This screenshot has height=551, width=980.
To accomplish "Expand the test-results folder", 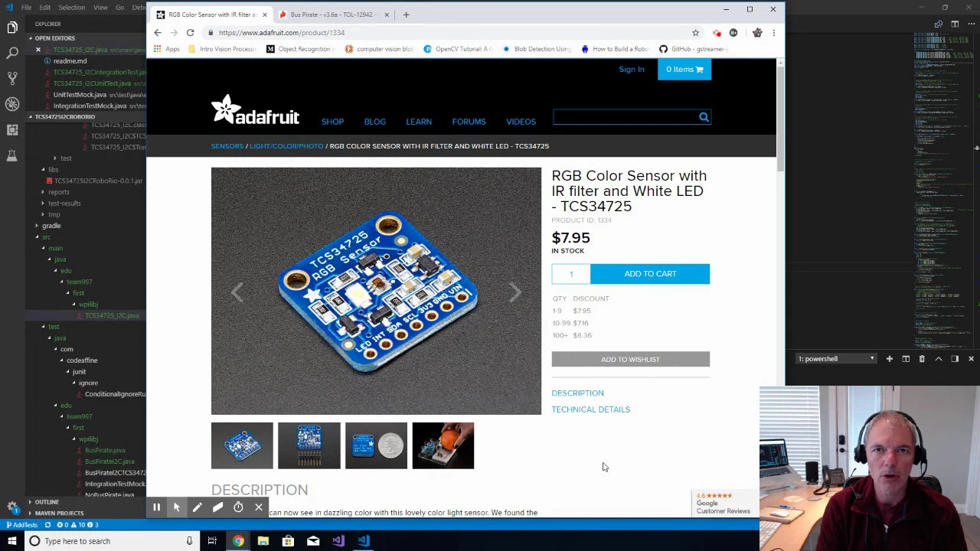I will click(x=64, y=204).
